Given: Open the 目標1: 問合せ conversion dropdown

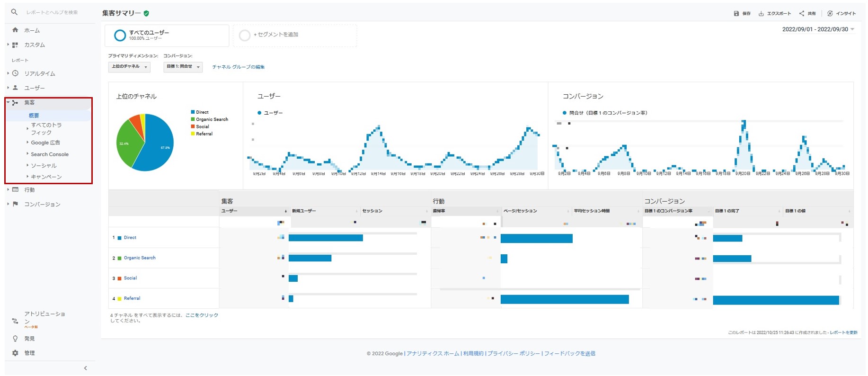Looking at the screenshot, I should (x=183, y=67).
